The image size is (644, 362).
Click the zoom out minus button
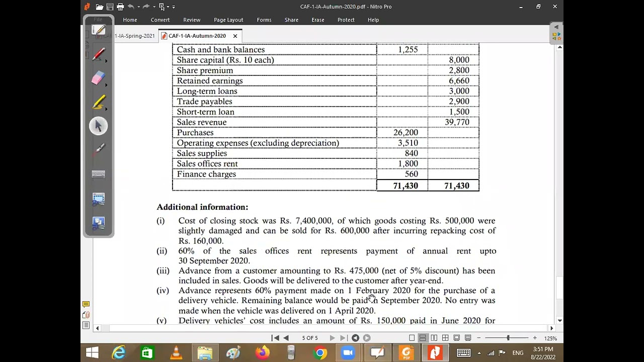(x=479, y=338)
